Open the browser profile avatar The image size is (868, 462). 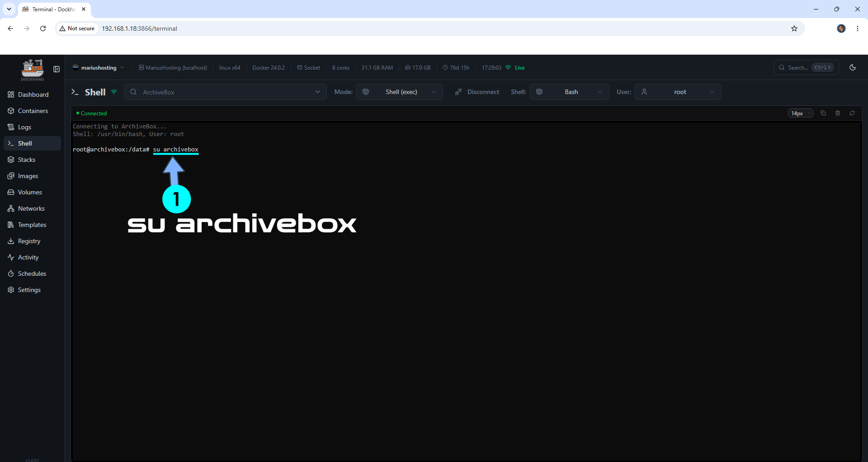tap(841, 28)
